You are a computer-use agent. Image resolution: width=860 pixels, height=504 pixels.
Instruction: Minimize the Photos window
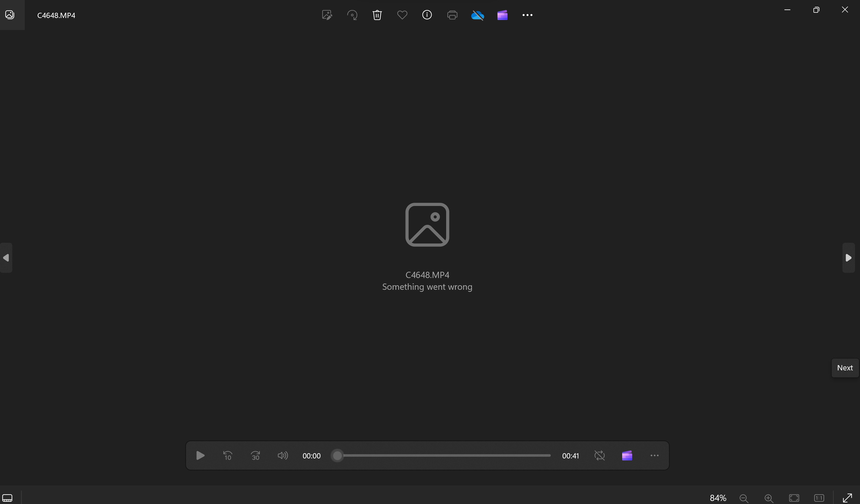pyautogui.click(x=787, y=10)
